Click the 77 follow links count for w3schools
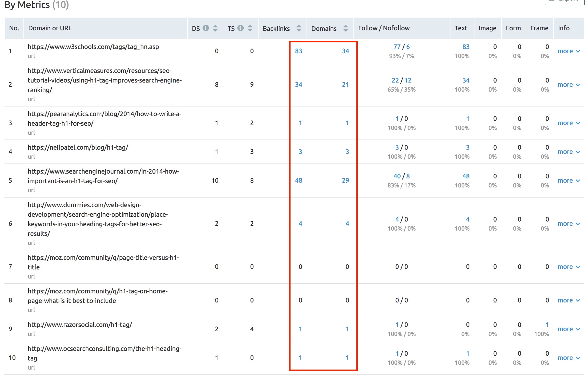588x377 pixels. tap(397, 47)
